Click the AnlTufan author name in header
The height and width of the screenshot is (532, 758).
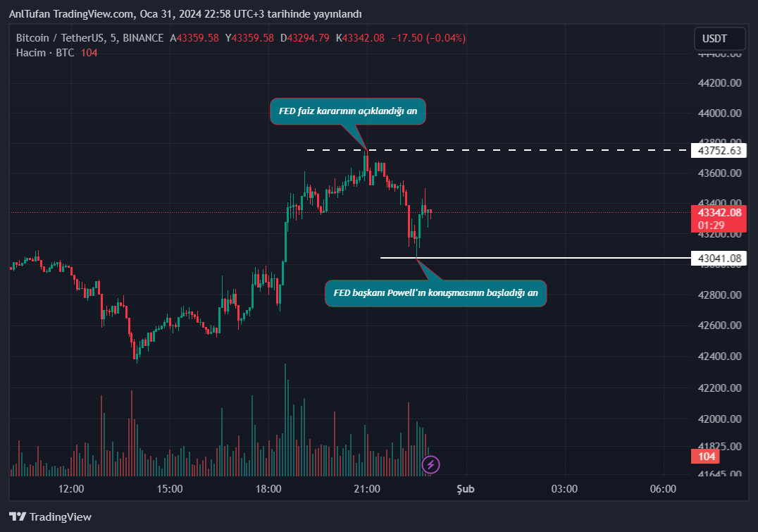tap(30, 14)
